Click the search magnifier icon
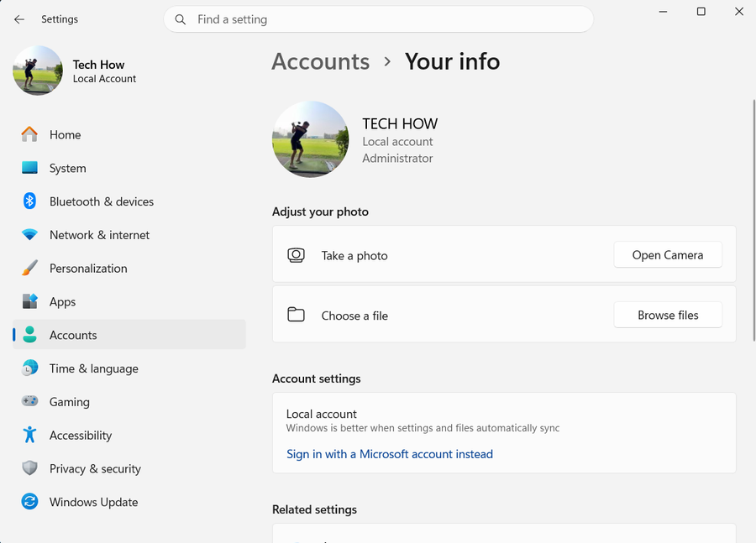The width and height of the screenshot is (756, 543). click(x=181, y=19)
